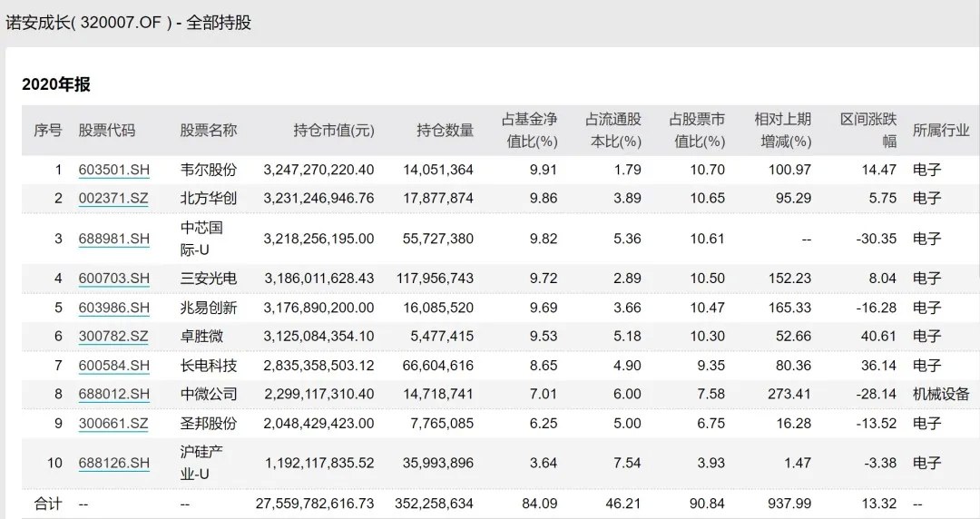The image size is (980, 519).
Task: Click the 合计 total row label
Action: [x=47, y=504]
